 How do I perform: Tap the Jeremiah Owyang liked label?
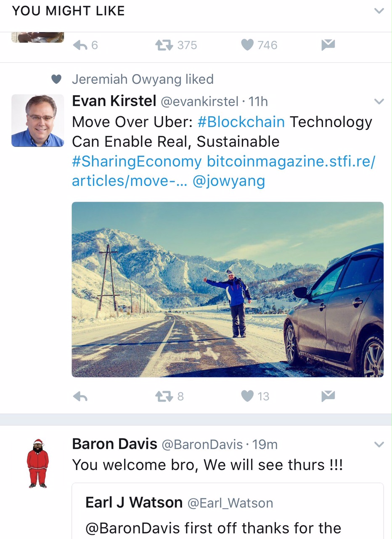coord(143,79)
